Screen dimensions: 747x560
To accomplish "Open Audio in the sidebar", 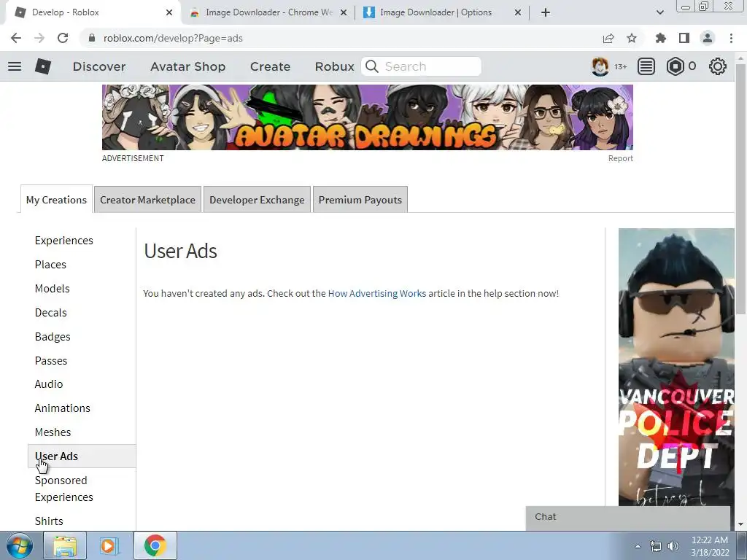I will (x=49, y=384).
